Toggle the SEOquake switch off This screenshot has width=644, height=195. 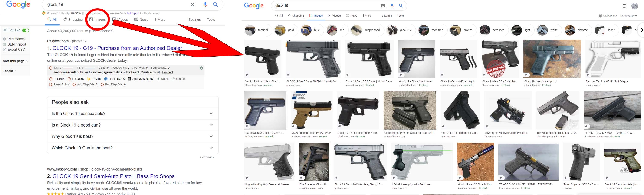[26, 30]
